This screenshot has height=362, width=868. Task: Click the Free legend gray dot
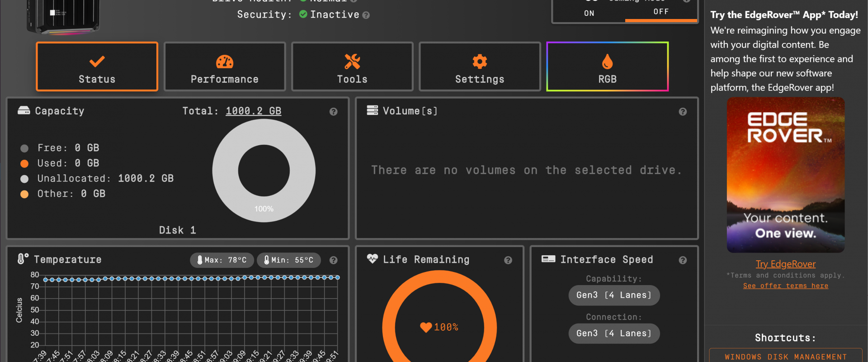(24, 148)
